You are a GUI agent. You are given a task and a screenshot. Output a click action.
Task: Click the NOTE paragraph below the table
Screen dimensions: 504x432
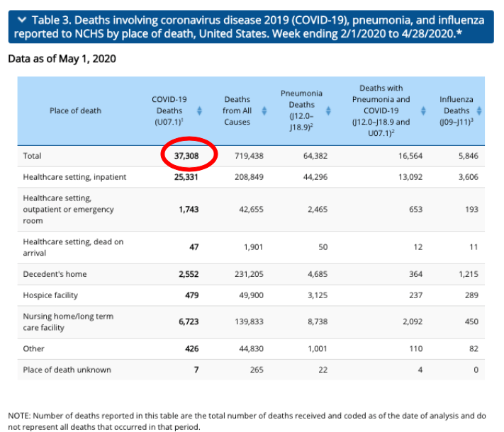tap(247, 421)
